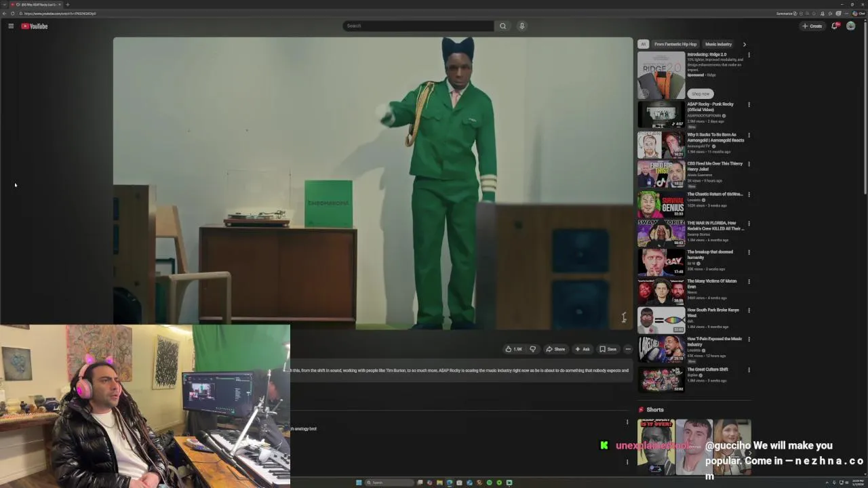The height and width of the screenshot is (488, 868).
Task: Open options for THE WAR IN FLORIDA
Action: [749, 223]
